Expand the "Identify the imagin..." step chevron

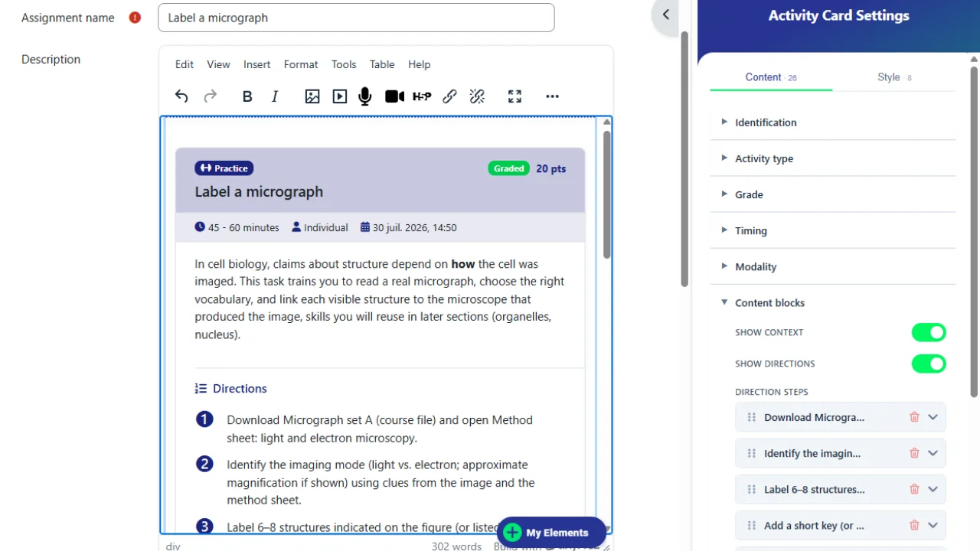coord(933,453)
